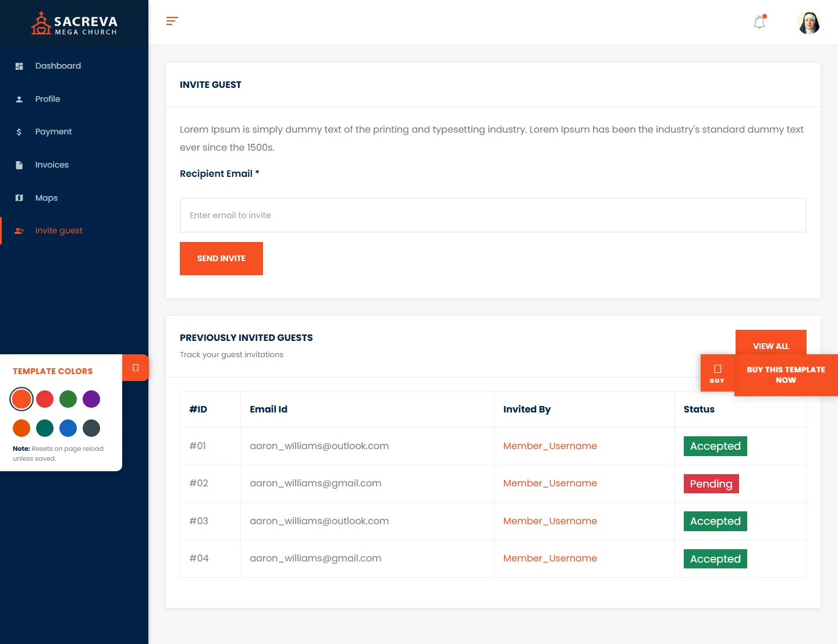This screenshot has width=838, height=644.
Task: Click the Maps icon in sidebar
Action: tap(19, 198)
